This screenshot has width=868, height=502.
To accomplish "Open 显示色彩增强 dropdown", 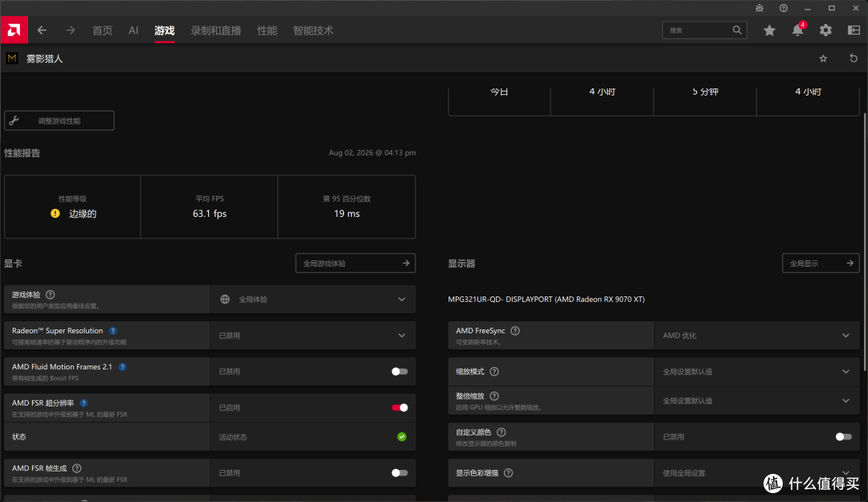I will click(x=757, y=472).
